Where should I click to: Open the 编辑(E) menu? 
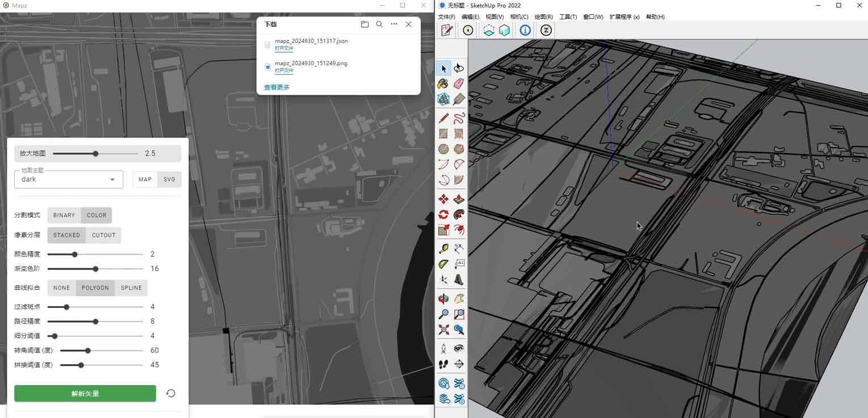[x=471, y=17]
